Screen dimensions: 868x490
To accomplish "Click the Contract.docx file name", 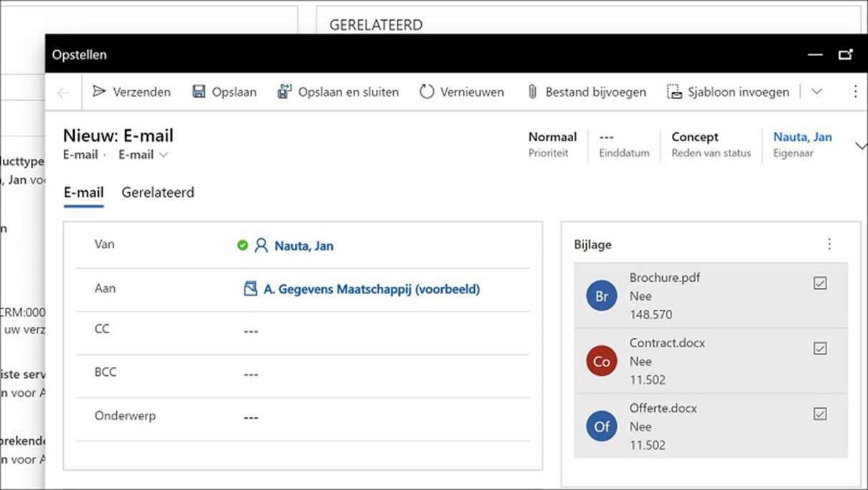I will coord(667,342).
